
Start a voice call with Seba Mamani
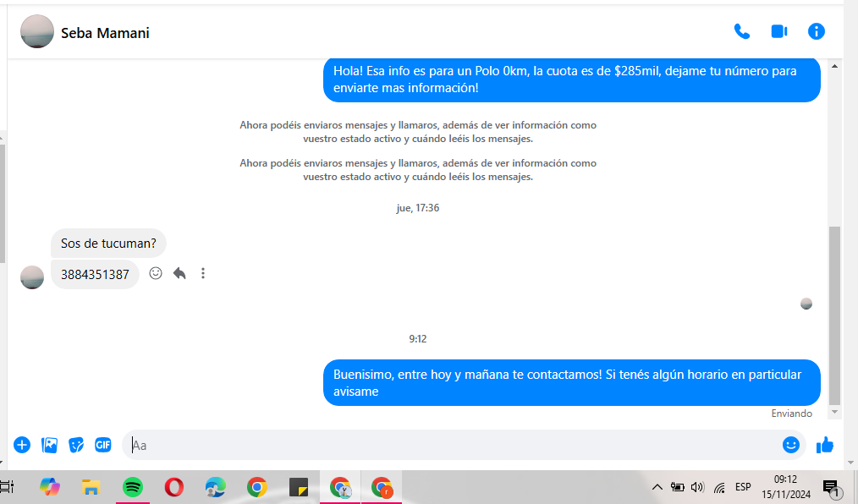point(741,32)
